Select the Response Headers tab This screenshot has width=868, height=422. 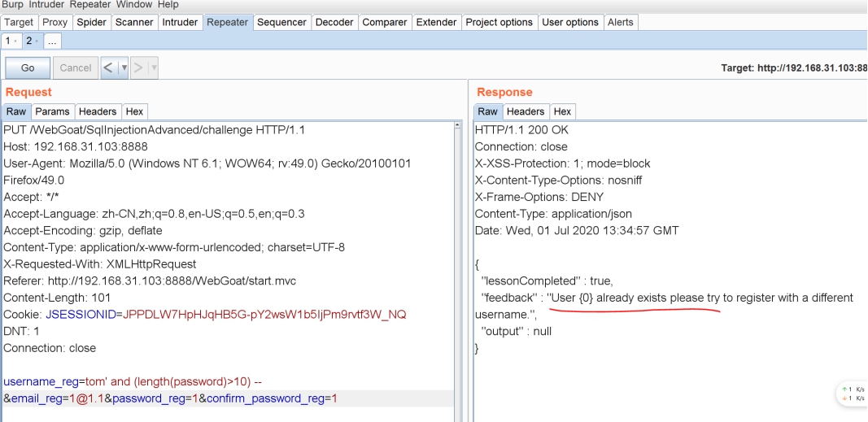pyautogui.click(x=526, y=111)
